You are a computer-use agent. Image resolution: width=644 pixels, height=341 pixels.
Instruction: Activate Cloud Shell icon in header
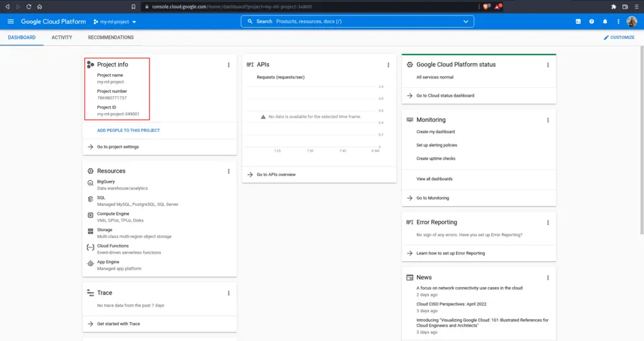[x=578, y=21]
